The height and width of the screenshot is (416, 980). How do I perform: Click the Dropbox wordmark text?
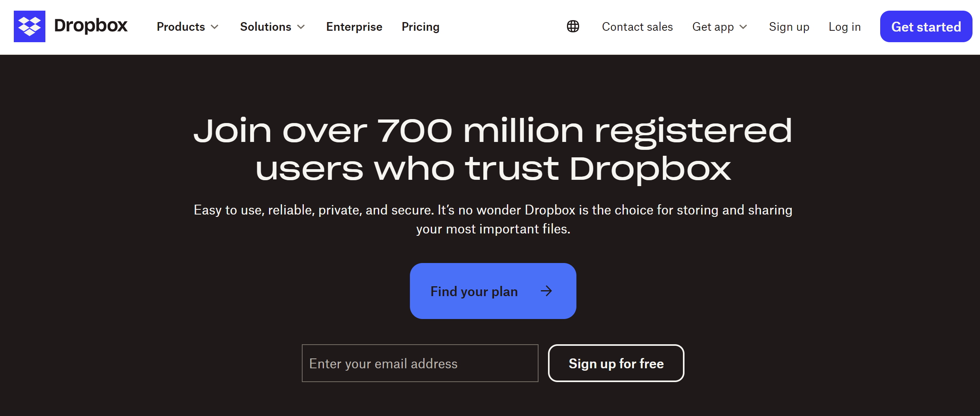pos(91,26)
